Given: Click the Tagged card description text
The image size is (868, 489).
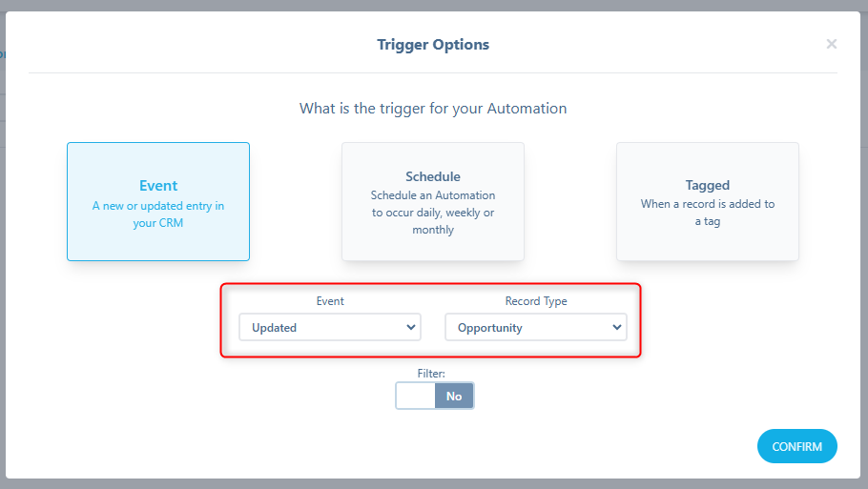Looking at the screenshot, I should (708, 213).
